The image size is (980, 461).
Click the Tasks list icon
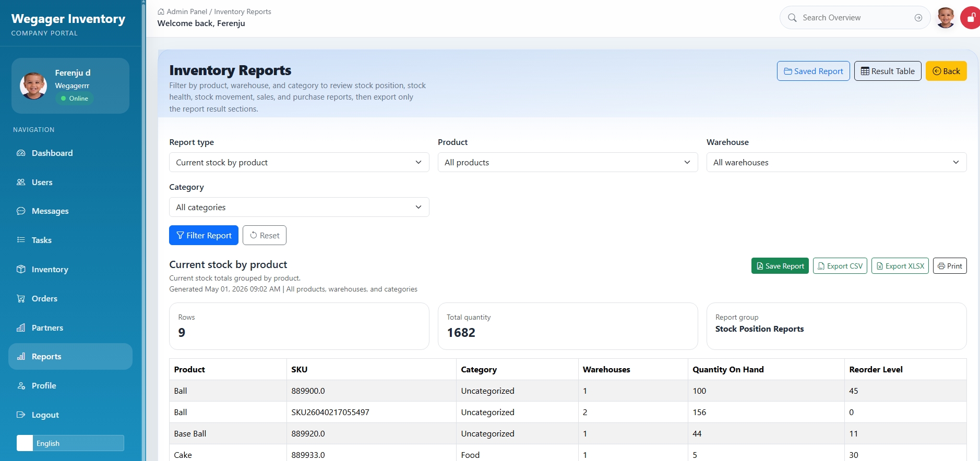point(21,240)
